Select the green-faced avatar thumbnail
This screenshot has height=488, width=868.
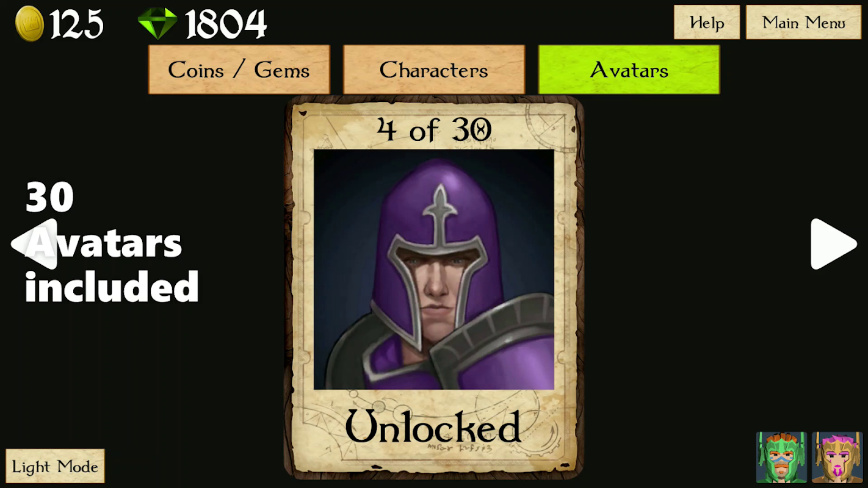tap(781, 457)
